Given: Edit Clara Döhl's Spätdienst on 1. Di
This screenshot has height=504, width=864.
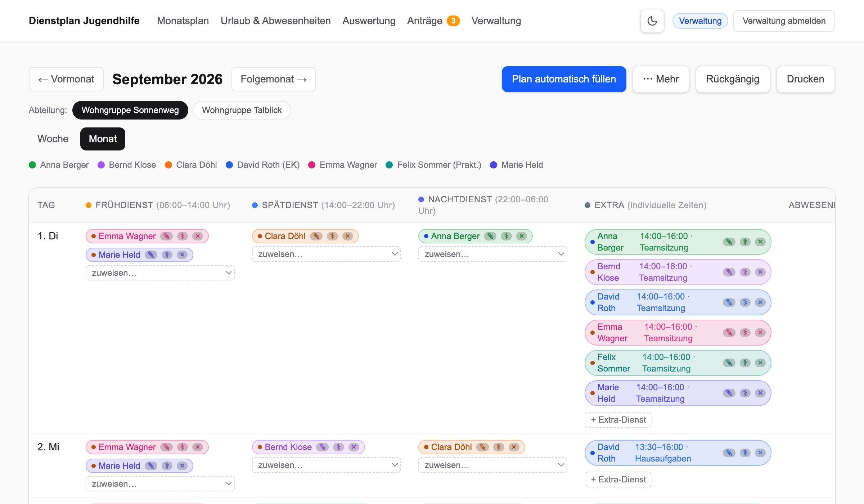Looking at the screenshot, I should click(x=316, y=236).
